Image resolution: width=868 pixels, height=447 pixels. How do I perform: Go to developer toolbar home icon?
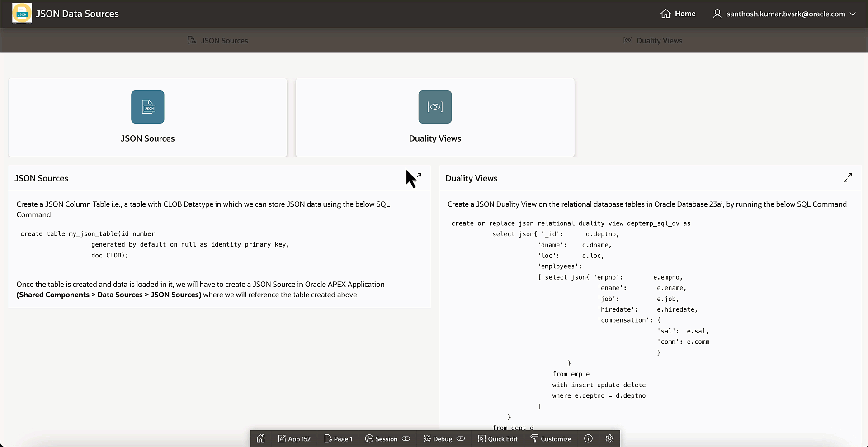click(x=261, y=438)
